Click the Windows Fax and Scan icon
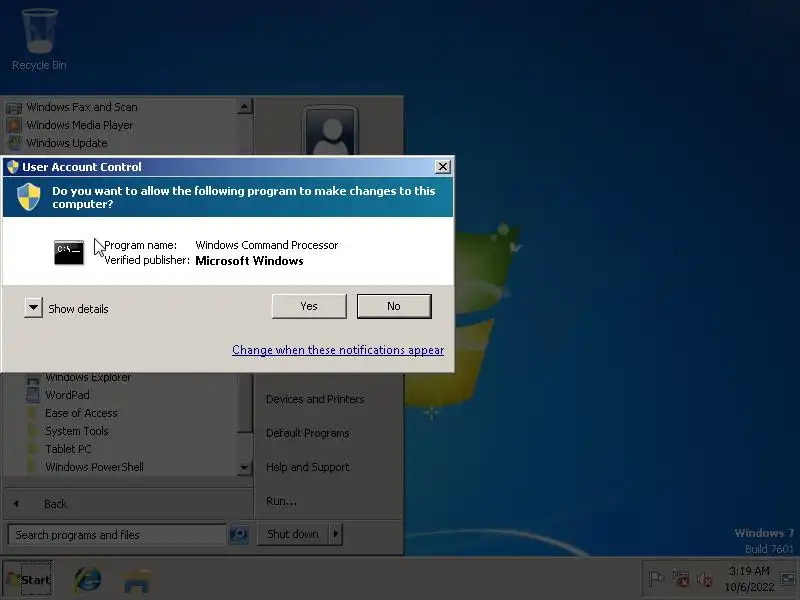Viewport: 800px width, 600px height. pyautogui.click(x=14, y=108)
